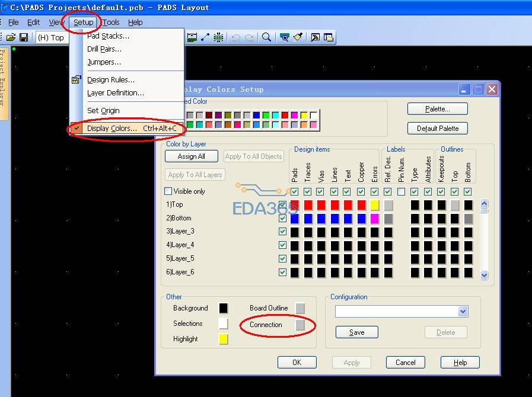Click the Open file folder icon
Screen dimensions: 532x397
[11, 37]
